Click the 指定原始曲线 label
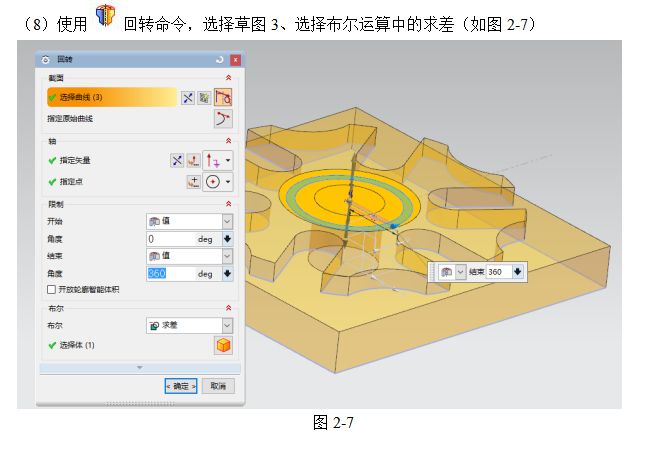This screenshot has width=648, height=450. coord(70,119)
